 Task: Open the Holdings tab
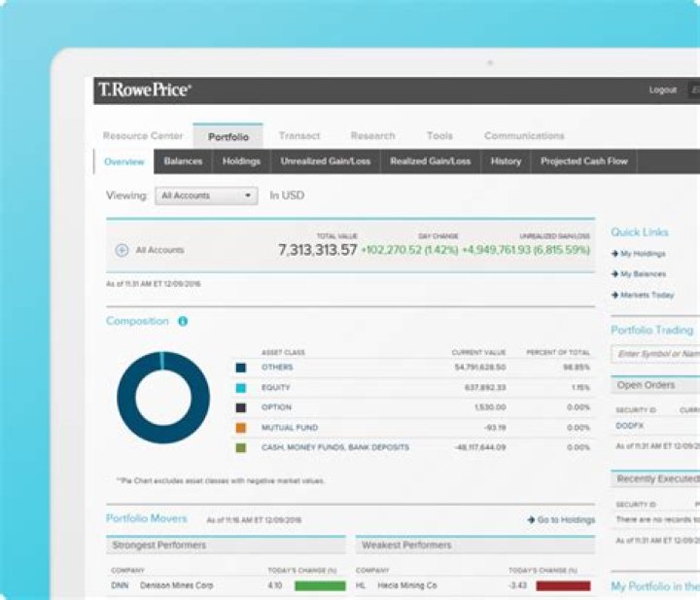point(241,161)
